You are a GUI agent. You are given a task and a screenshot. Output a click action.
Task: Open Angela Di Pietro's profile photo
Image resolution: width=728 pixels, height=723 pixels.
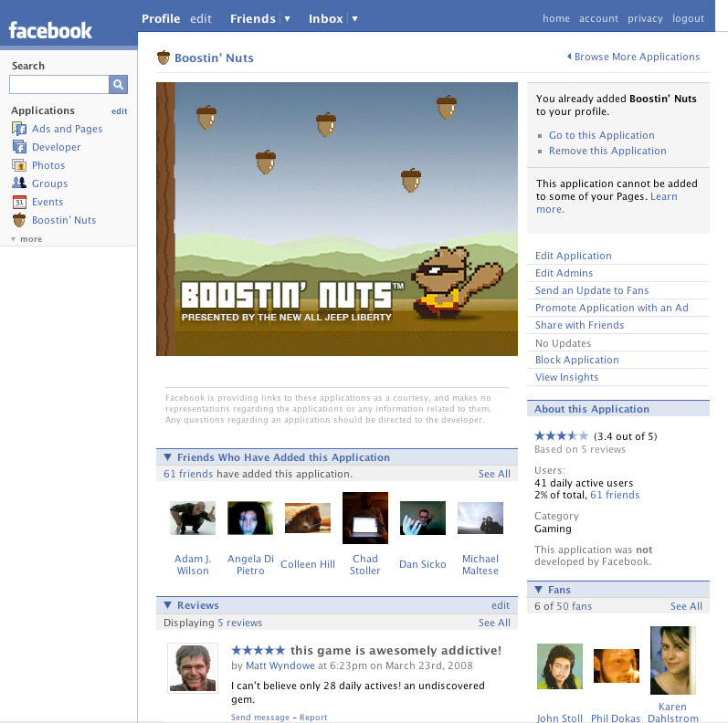tap(249, 518)
